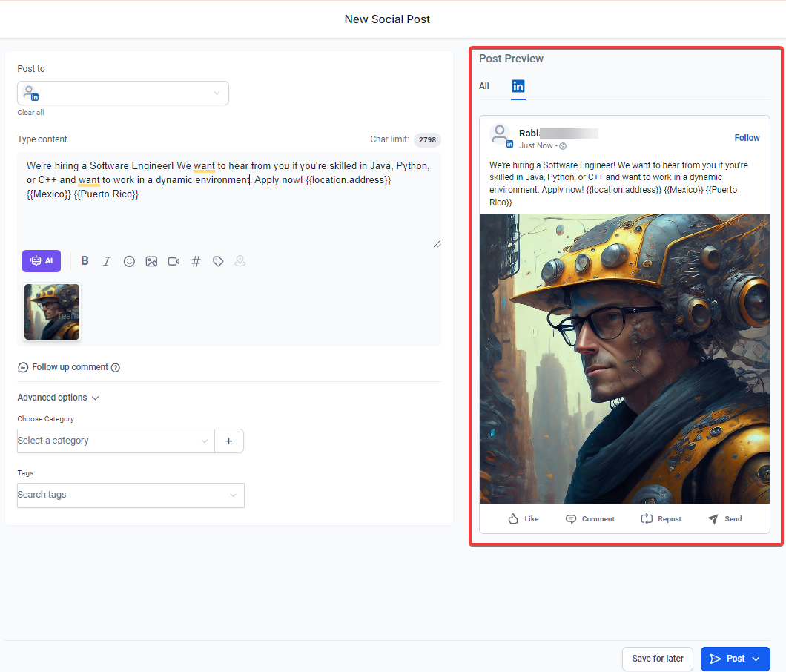Click the location pin icon in the toolbar
Screen dimensions: 786x672
pos(240,261)
